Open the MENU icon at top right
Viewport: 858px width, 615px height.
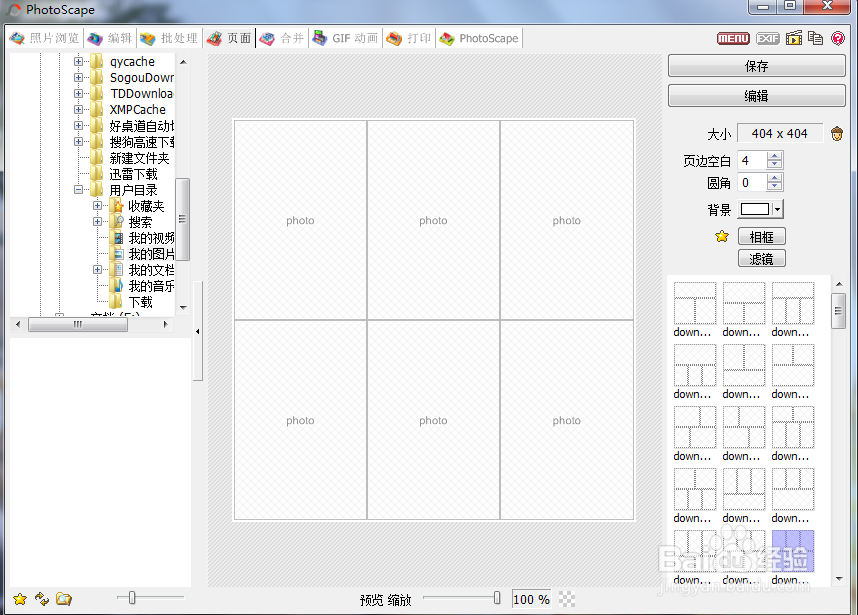pyautogui.click(x=733, y=38)
